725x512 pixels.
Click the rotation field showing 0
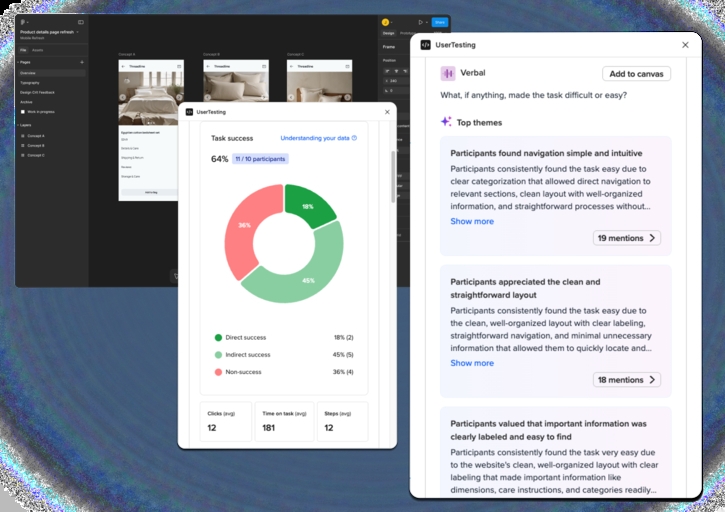(x=395, y=91)
